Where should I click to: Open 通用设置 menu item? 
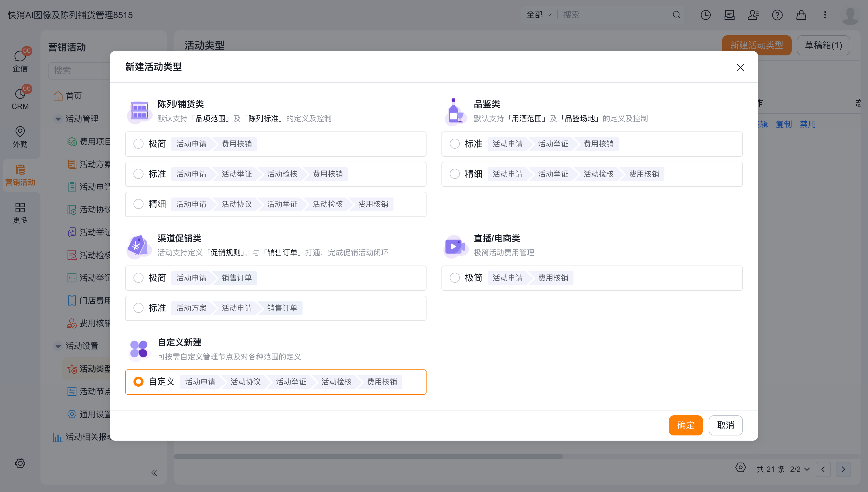[x=88, y=414]
